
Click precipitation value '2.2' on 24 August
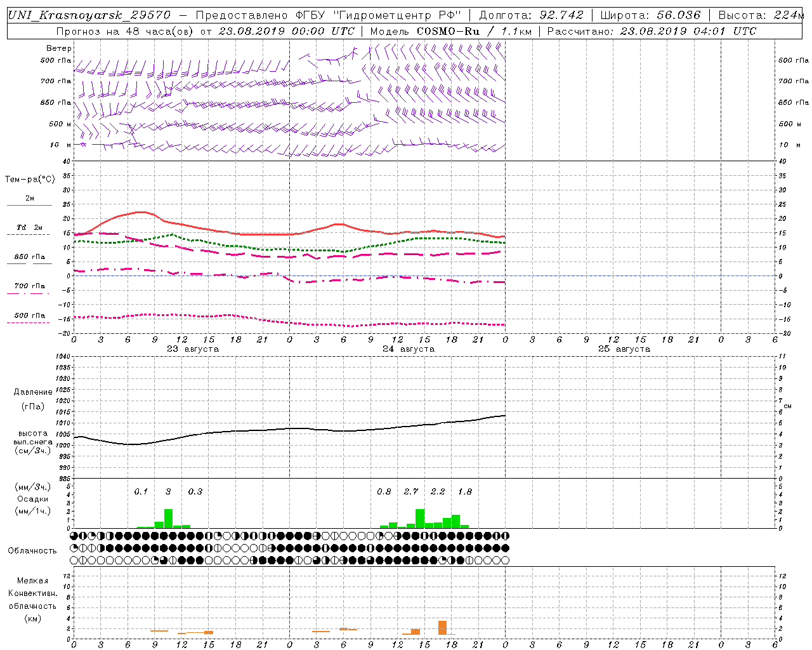pos(438,492)
